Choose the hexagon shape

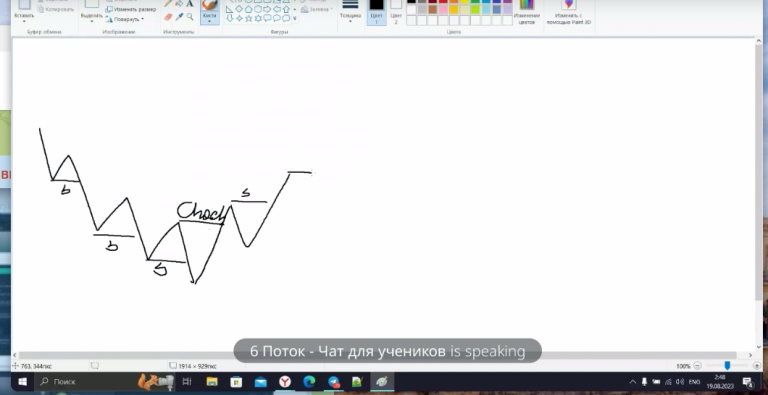pyautogui.click(x=258, y=9)
